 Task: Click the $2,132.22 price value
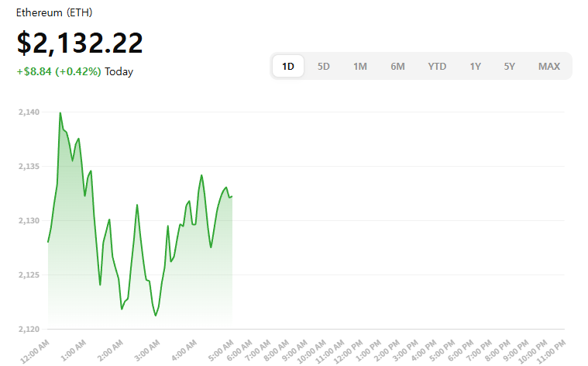pyautogui.click(x=80, y=43)
